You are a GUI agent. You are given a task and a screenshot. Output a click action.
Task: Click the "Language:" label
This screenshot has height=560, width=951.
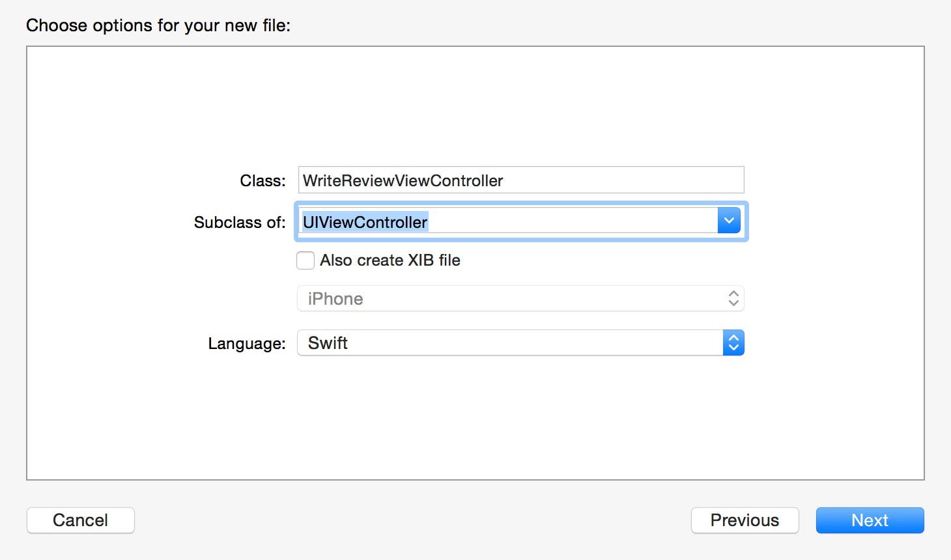click(247, 344)
